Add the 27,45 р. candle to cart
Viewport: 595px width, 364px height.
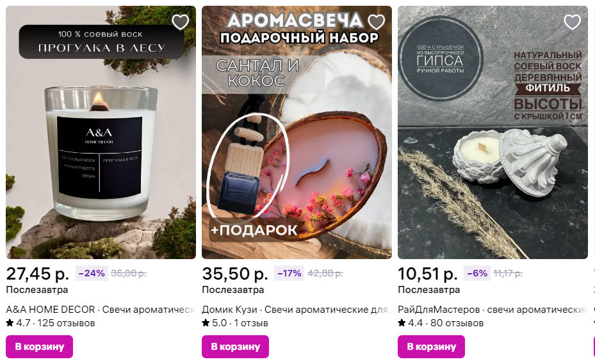tap(40, 347)
